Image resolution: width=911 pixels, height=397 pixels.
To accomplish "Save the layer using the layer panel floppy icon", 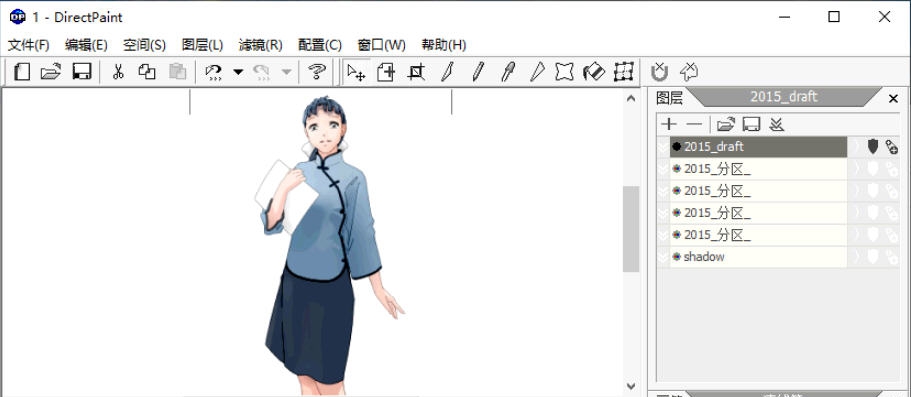I will 752,124.
